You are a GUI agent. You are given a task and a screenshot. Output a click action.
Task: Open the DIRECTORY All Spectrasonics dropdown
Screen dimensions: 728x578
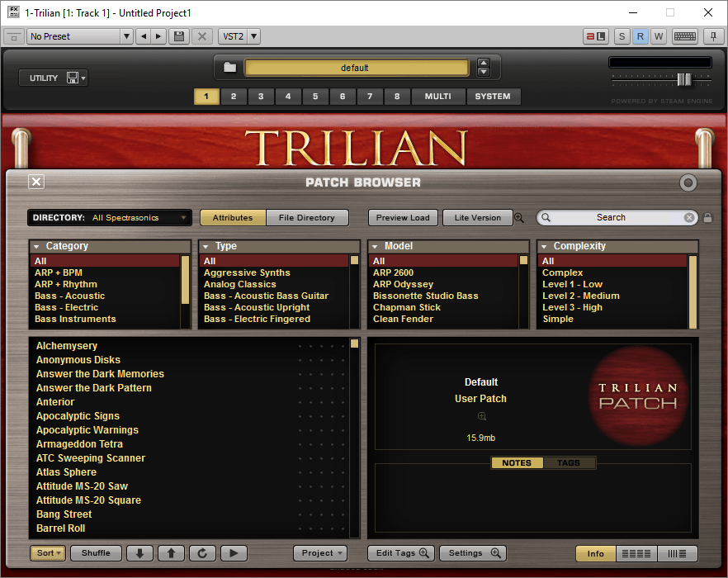110,217
